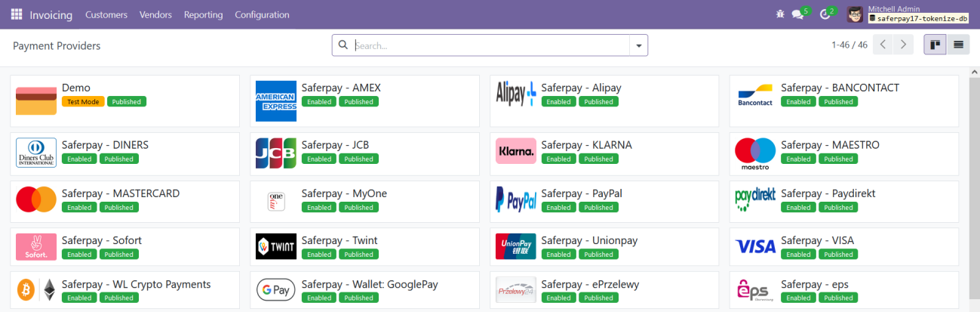The image size is (980, 312).
Task: Focus the Search input field
Action: 490,45
